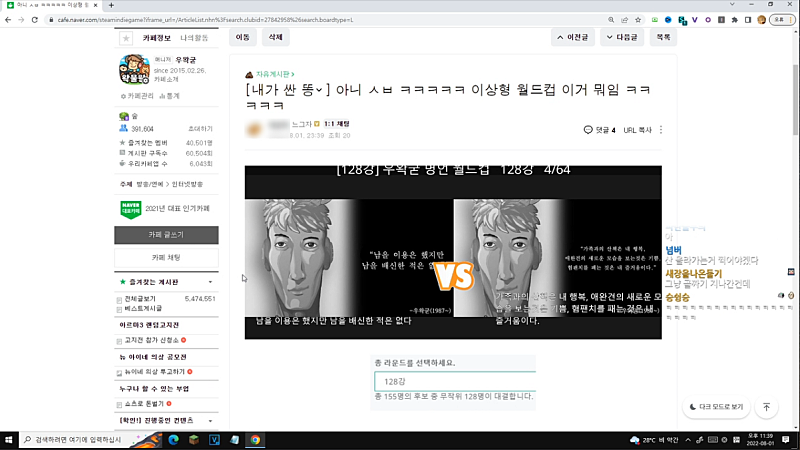Click the browser address bar
The image size is (800, 450).
click(x=327, y=20)
